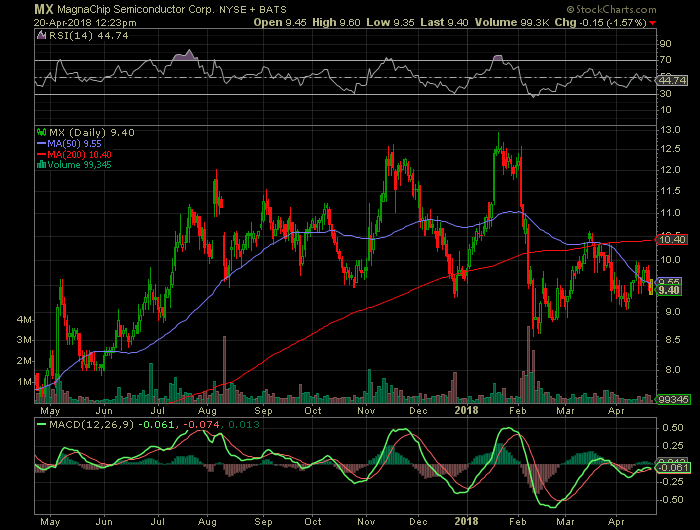Click the 12.0 price axis label
The image size is (700, 530).
click(x=670, y=170)
